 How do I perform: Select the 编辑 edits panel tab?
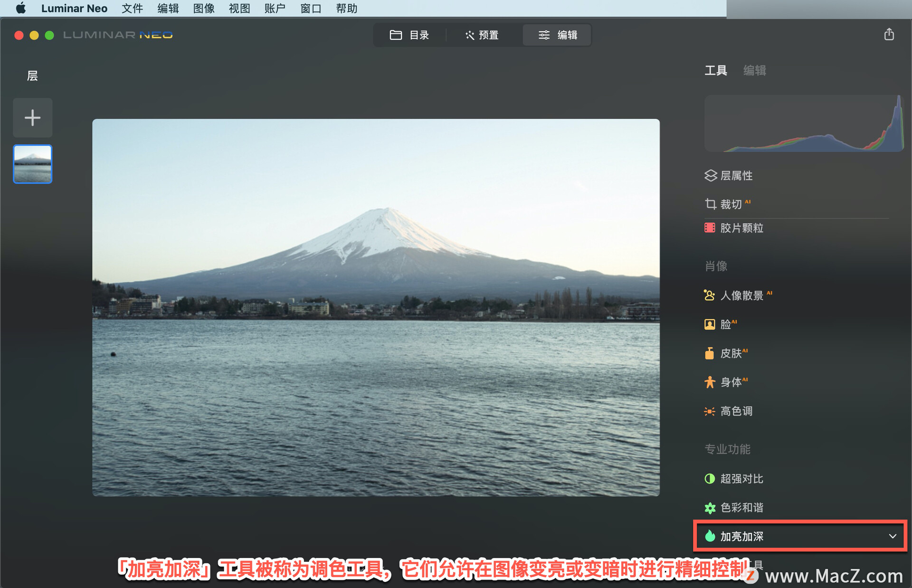pyautogui.click(x=754, y=70)
